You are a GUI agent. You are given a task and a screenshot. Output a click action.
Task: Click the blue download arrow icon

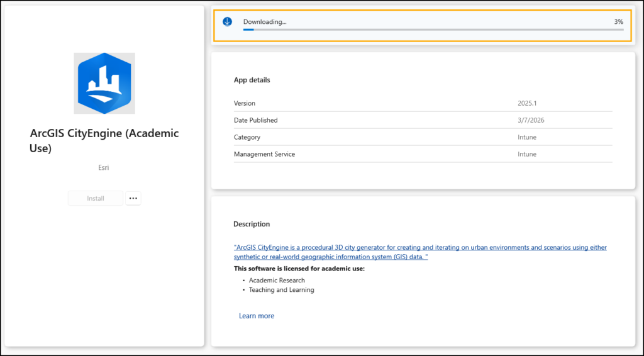[x=227, y=22]
